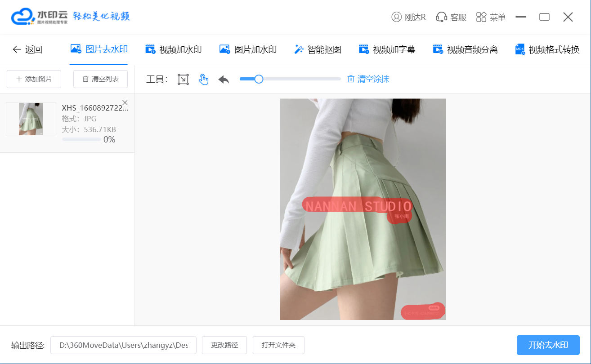Image resolution: width=591 pixels, height=364 pixels.
Task: Switch to the 智能抠图 tab
Action: pos(318,49)
